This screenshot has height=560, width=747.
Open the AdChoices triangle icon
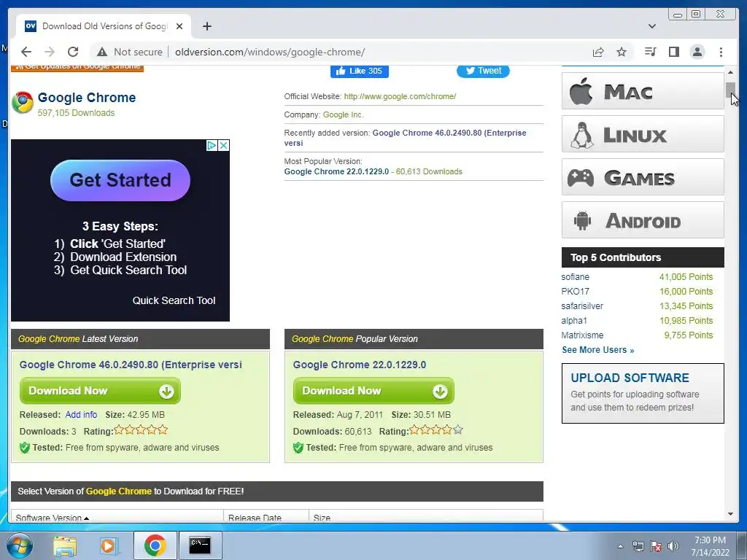tap(212, 145)
